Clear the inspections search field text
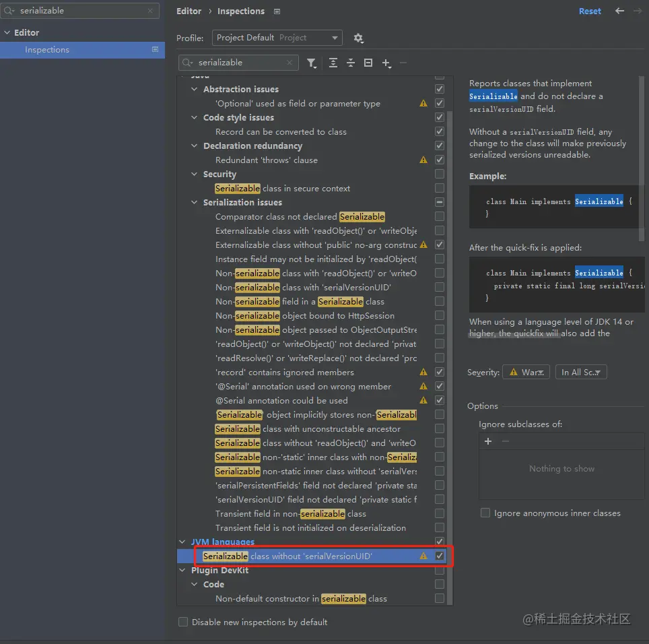Image resolution: width=649 pixels, height=644 pixels. point(289,63)
